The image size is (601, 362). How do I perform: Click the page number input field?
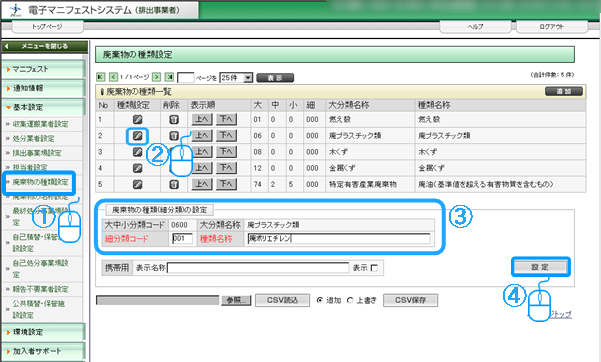186,78
